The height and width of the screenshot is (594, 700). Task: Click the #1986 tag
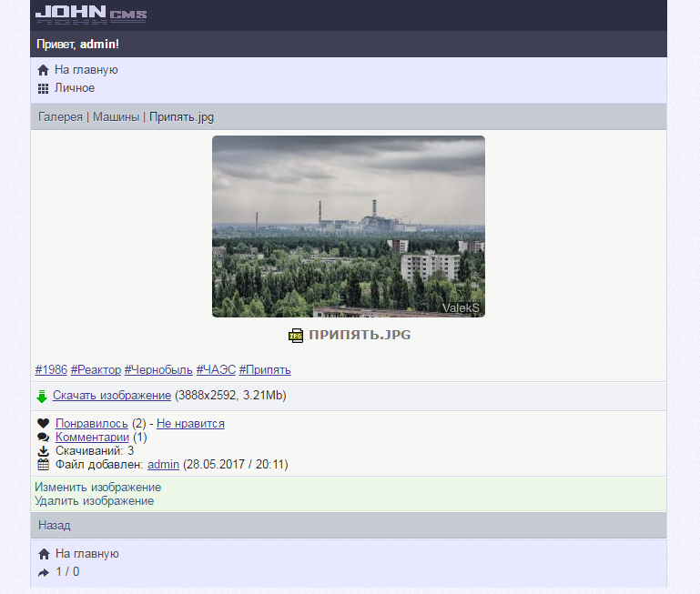coord(51,370)
